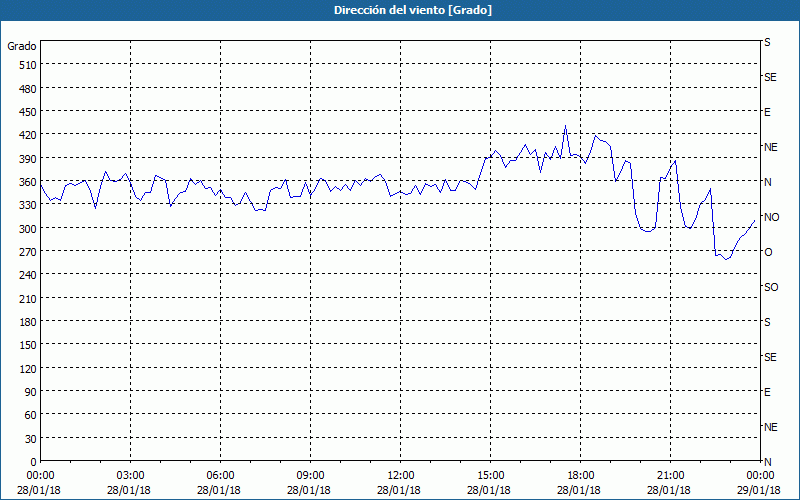Click the y-axis value "420"
This screenshot has height=500, width=800.
tap(28, 135)
